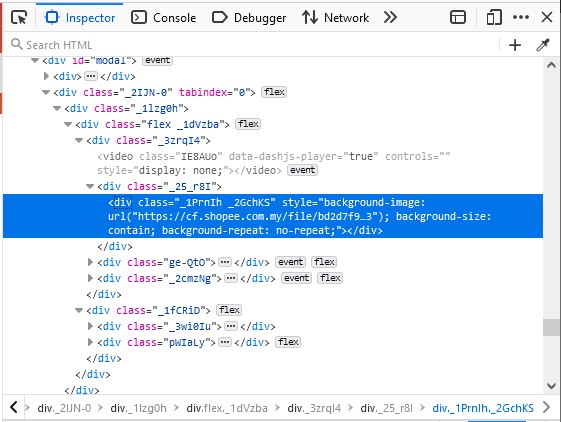Close the developer tools panel
Viewport: 561px width, 422px height.
pos(547,17)
